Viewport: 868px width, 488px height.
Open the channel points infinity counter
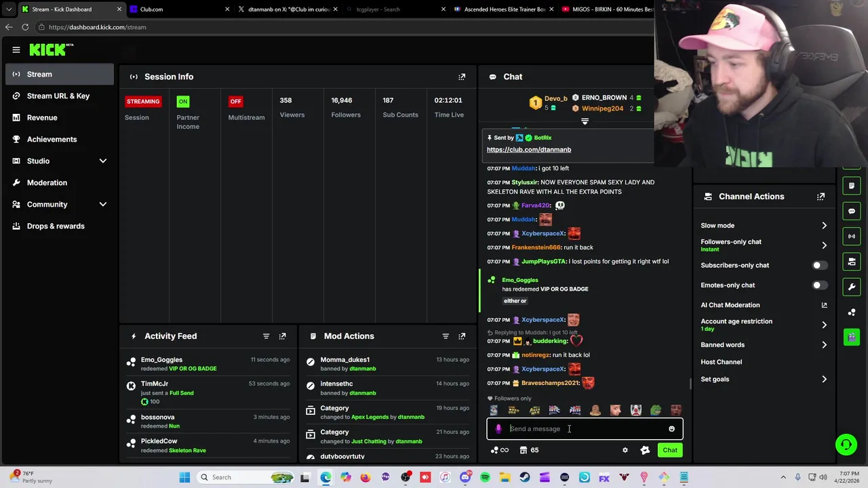click(500, 450)
